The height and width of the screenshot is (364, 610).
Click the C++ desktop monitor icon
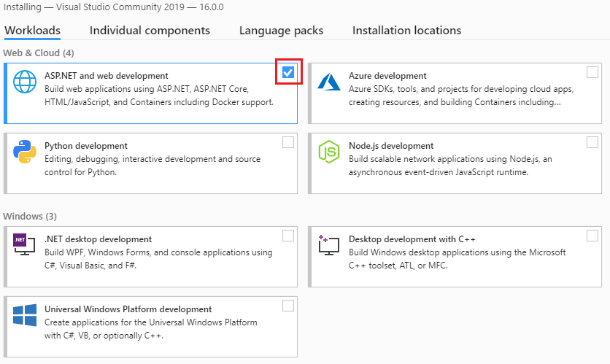(x=329, y=245)
